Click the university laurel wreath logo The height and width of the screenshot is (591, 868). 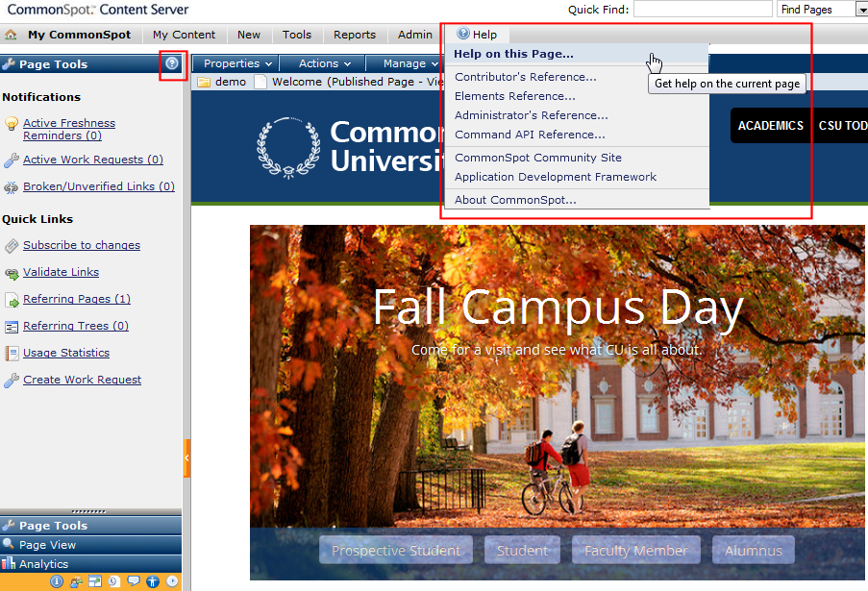click(x=288, y=148)
